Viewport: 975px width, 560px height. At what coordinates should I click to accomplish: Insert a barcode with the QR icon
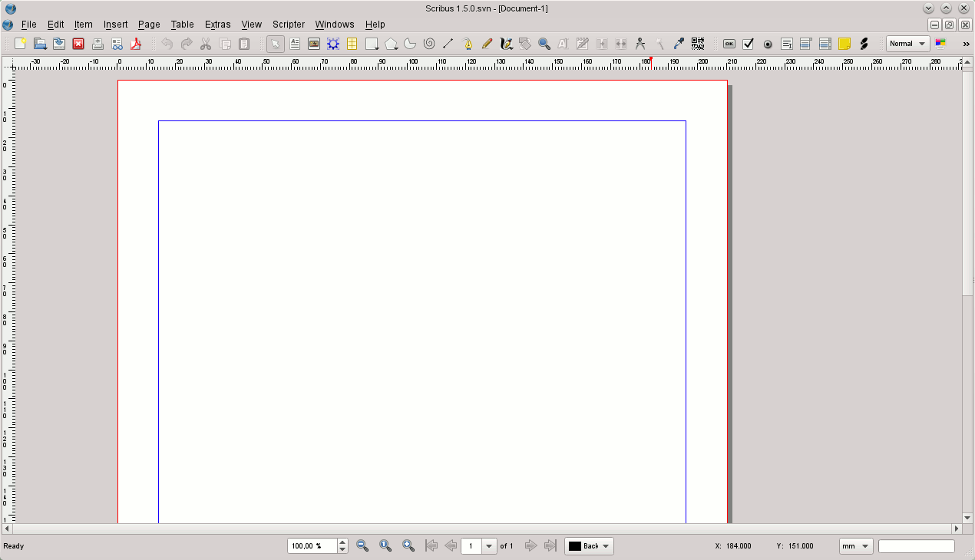pos(698,44)
